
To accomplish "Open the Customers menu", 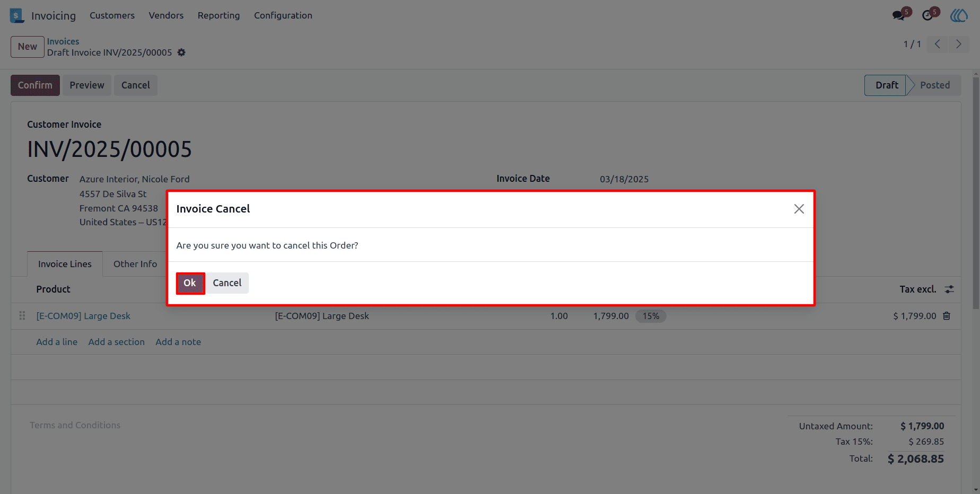I will [x=112, y=15].
